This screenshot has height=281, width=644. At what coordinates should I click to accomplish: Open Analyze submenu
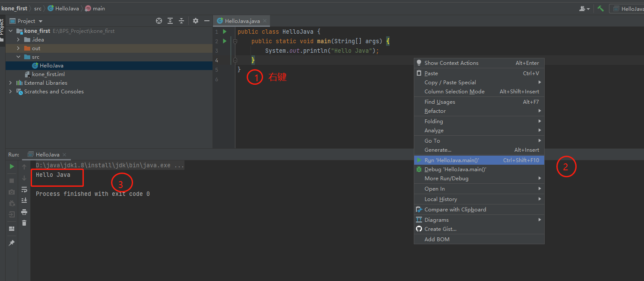[479, 131]
